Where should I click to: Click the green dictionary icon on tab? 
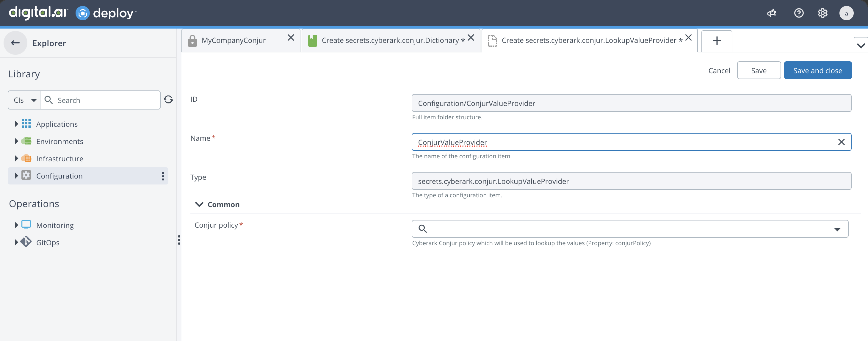click(313, 40)
